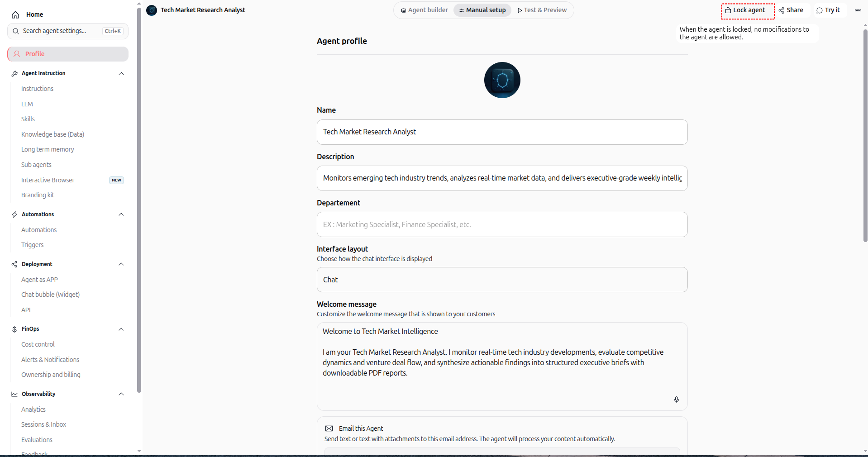Collapse the Observability section chevron
Image resolution: width=868 pixels, height=457 pixels.
(x=121, y=394)
